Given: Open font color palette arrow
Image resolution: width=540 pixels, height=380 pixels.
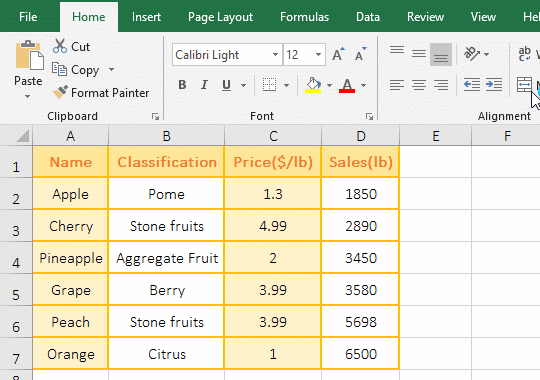Looking at the screenshot, I should pyautogui.click(x=363, y=85).
